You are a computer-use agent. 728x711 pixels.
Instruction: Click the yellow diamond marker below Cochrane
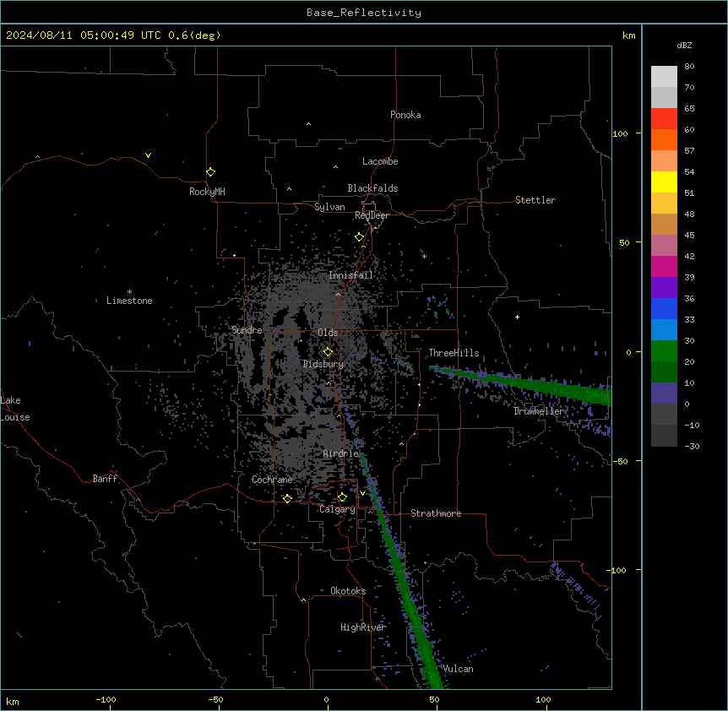[287, 498]
